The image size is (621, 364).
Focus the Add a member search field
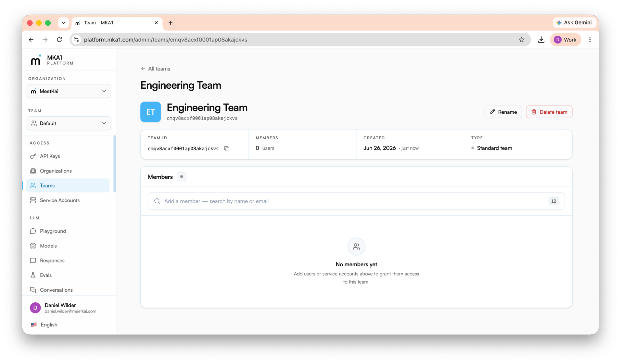[356, 201]
